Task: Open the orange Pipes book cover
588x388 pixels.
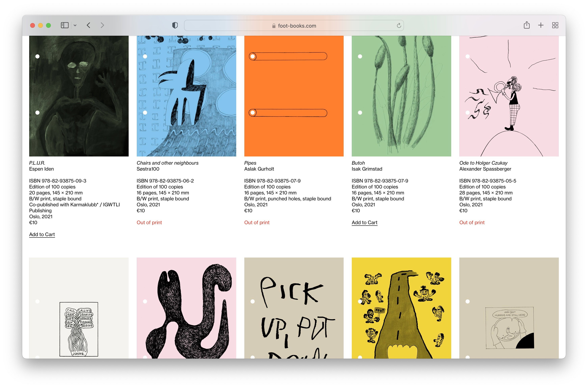Action: point(294,96)
